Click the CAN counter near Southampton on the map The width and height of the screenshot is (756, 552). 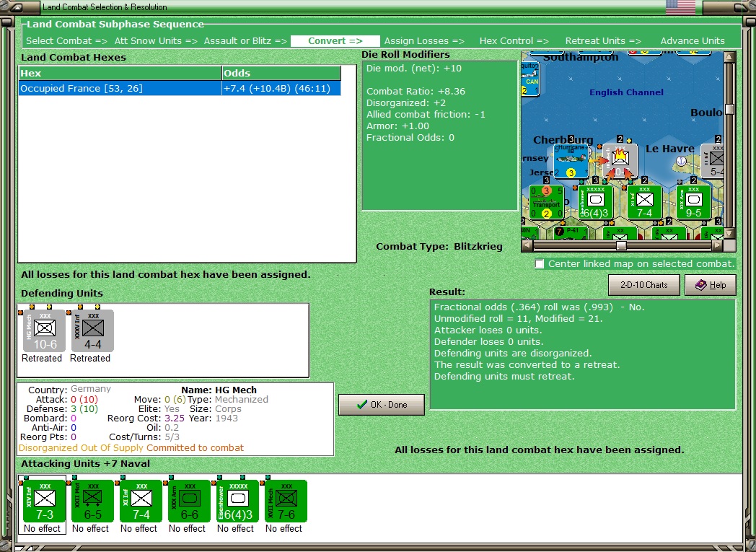pyautogui.click(x=530, y=79)
